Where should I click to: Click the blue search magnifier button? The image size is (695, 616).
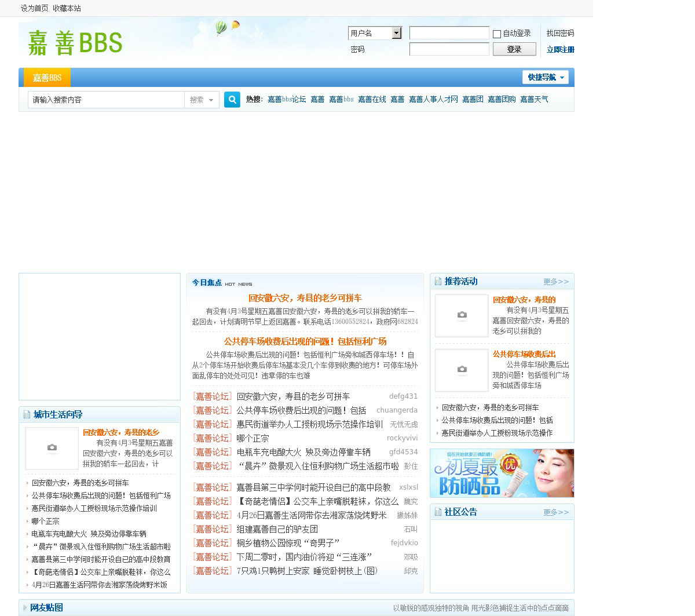pos(232,100)
